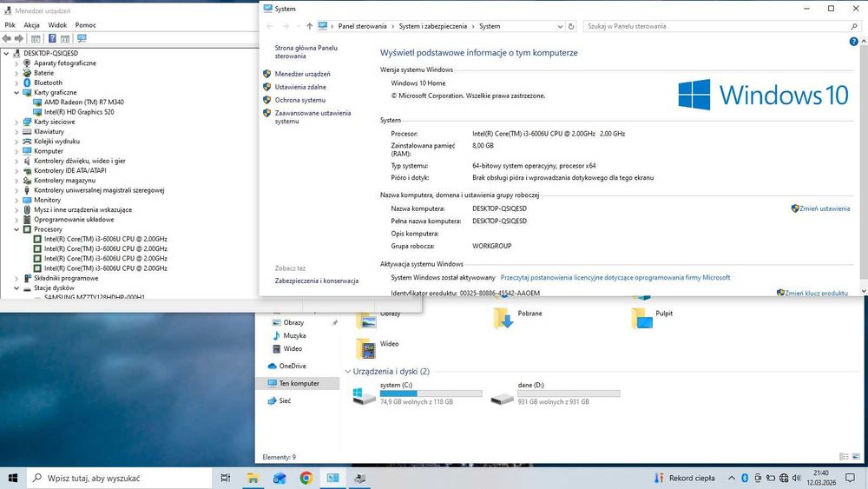Click the Pobrane folder icon
Viewport: 868px width, 489px height.
[503, 318]
